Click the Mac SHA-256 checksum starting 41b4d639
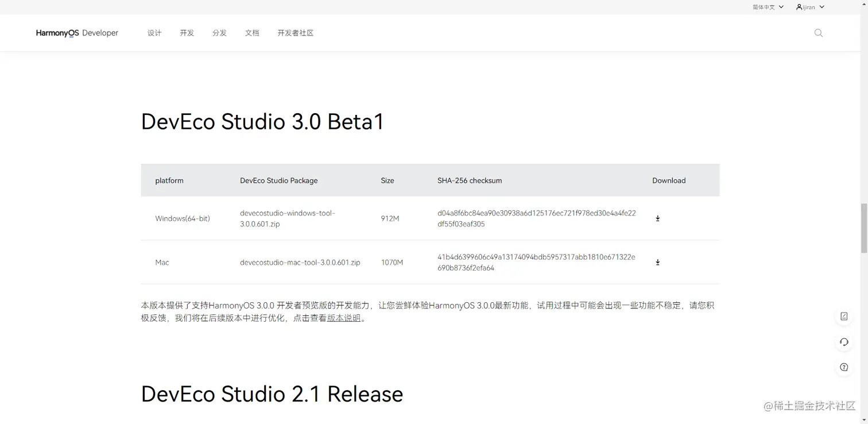 tap(536, 263)
